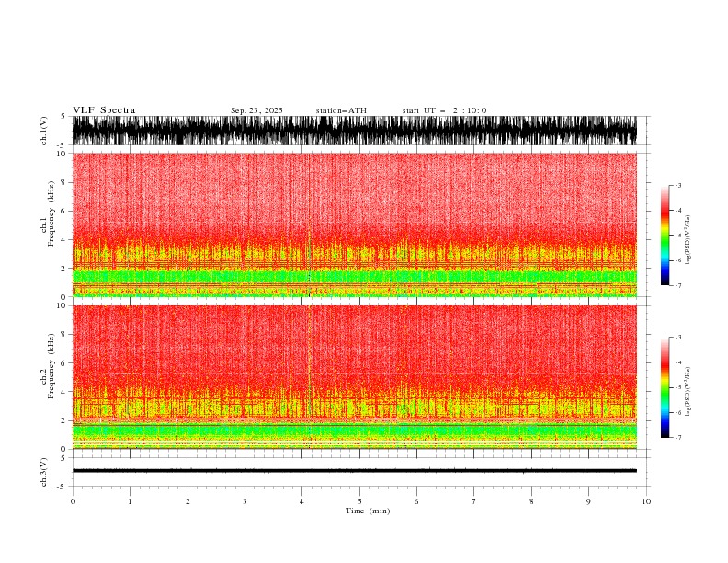Click the ch.1 'Frequency (kHz)' axis label
The width and height of the screenshot is (728, 563).
(x=51, y=213)
